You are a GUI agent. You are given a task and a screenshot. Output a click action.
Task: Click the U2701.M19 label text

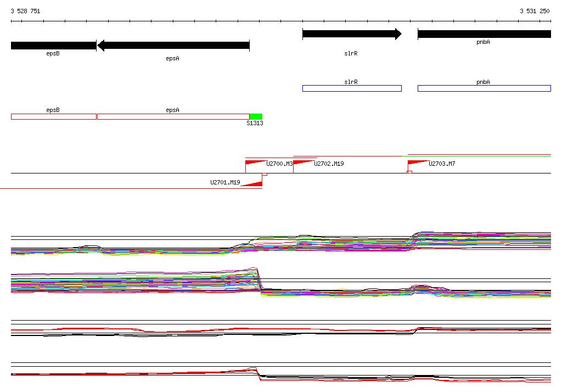pyautogui.click(x=225, y=182)
